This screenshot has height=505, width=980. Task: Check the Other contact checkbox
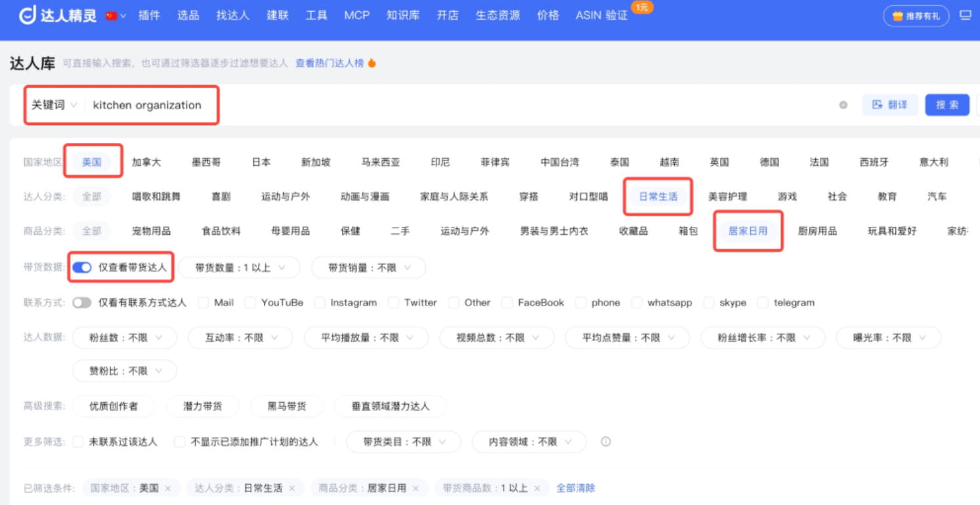[454, 302]
